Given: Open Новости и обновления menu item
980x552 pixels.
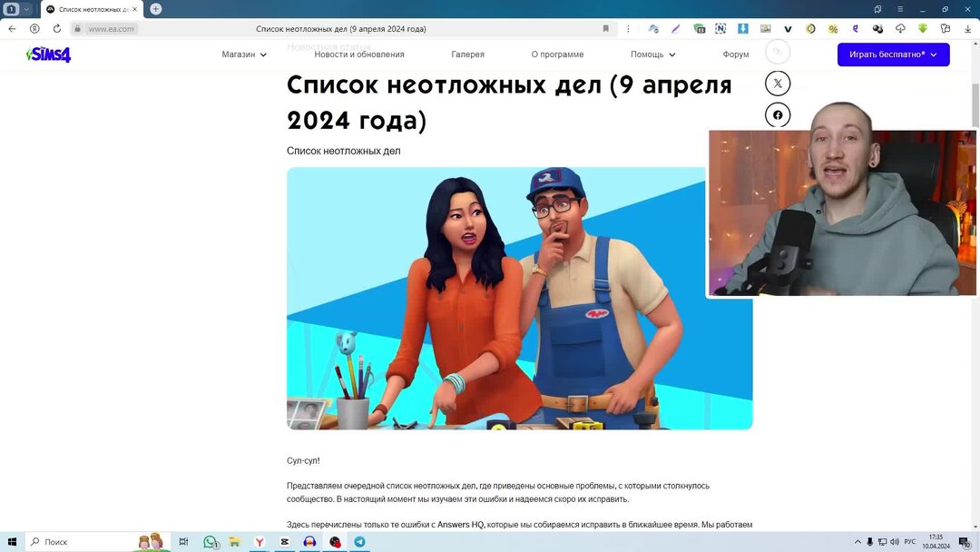Looking at the screenshot, I should (x=358, y=54).
